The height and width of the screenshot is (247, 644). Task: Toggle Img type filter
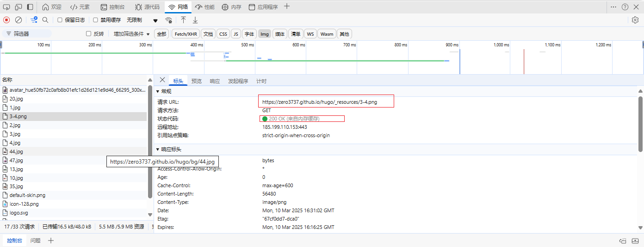point(265,34)
